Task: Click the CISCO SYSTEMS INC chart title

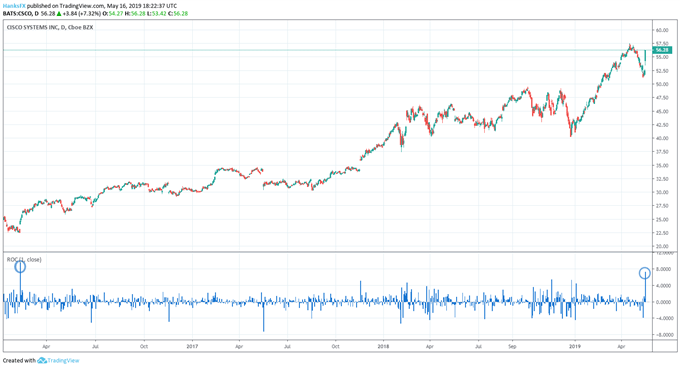Action: pyautogui.click(x=50, y=27)
